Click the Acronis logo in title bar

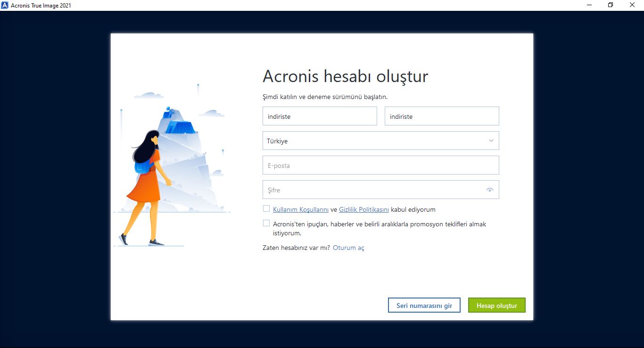tap(5, 5)
